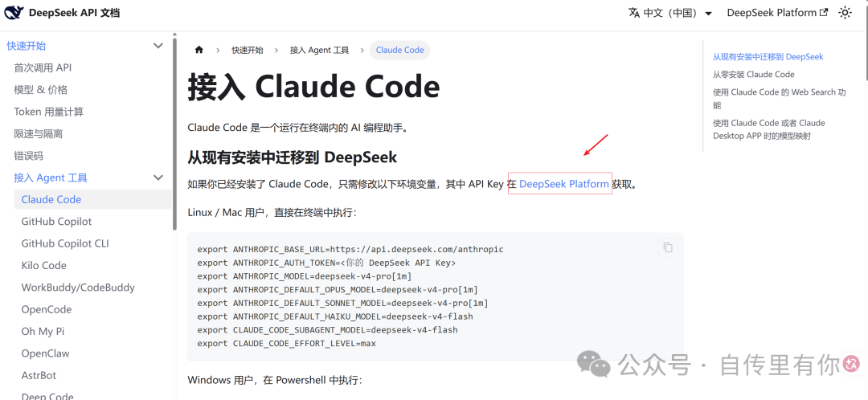
Task: Click the DeepSeek API 文档 title
Action: coord(74,13)
